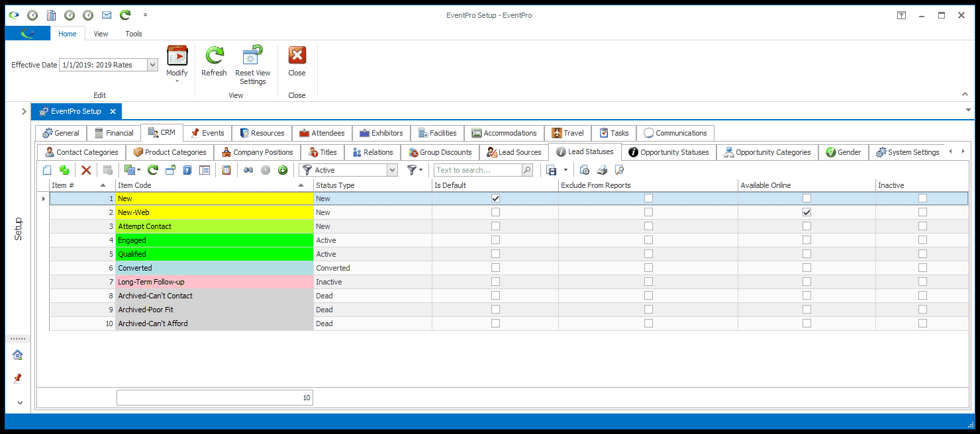Viewport: 980px width, 434px height.
Task: Open the Effective Date dropdown
Action: tap(152, 65)
